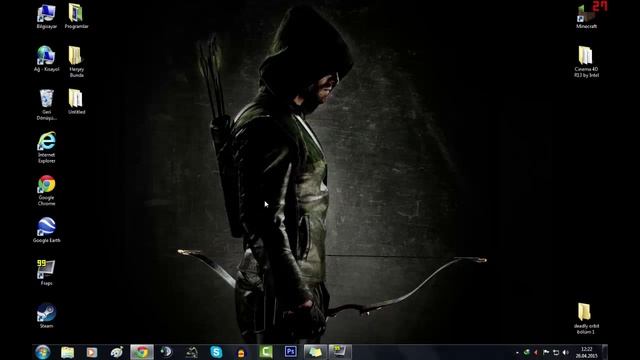Select the Geri Dönüşüm recycle bin

pyautogui.click(x=47, y=105)
